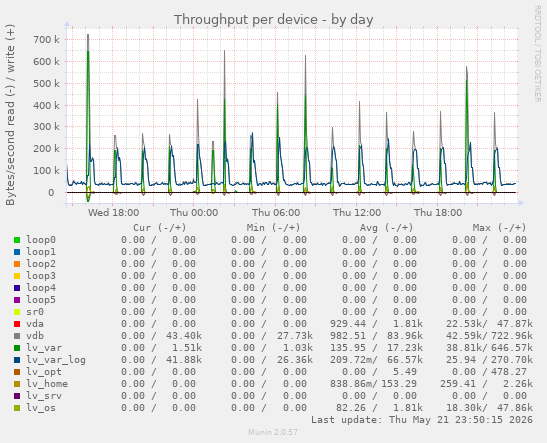Click the '300 k' y-axis tick label
The image size is (547, 443).
(46, 127)
